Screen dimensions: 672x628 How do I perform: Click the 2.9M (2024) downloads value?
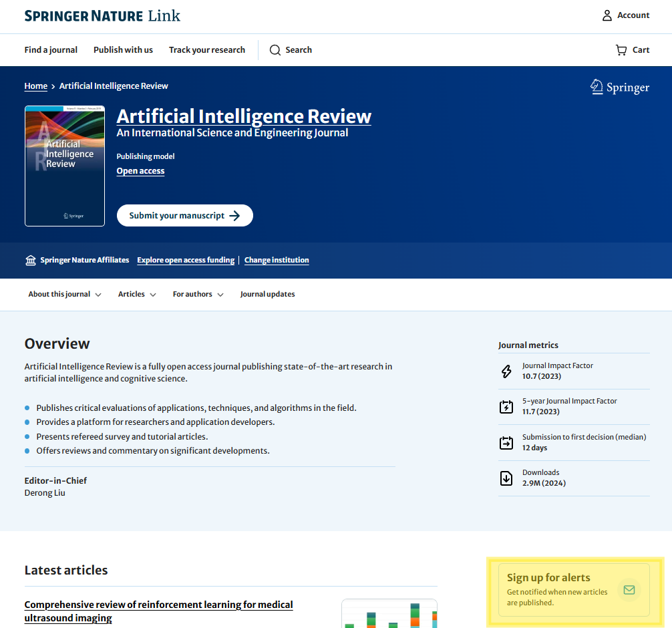coord(544,483)
